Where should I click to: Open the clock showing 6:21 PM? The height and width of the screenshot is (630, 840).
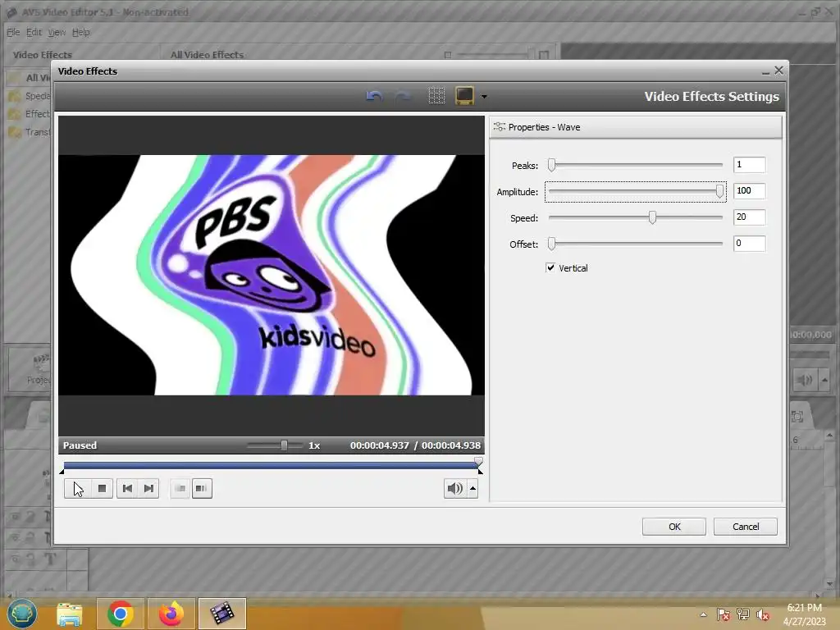[x=804, y=614]
